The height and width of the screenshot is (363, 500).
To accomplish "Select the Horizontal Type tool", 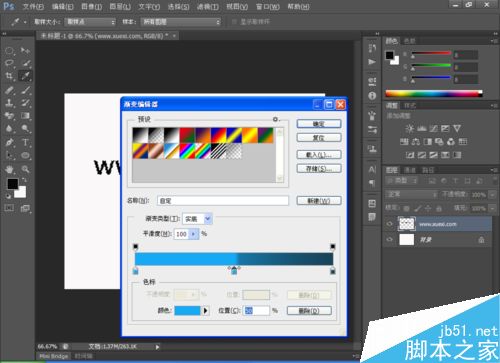I will (x=25, y=143).
